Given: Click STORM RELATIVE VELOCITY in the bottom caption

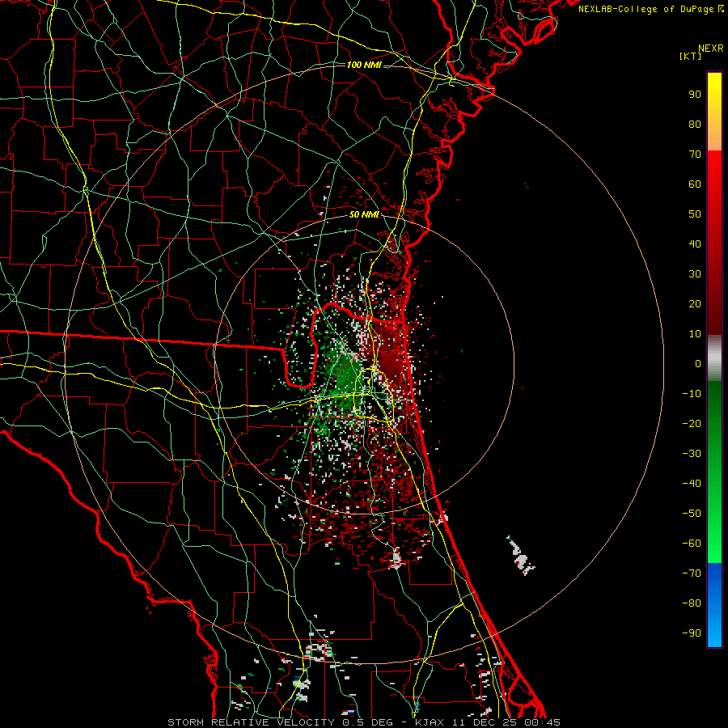Looking at the screenshot, I should point(252,722).
